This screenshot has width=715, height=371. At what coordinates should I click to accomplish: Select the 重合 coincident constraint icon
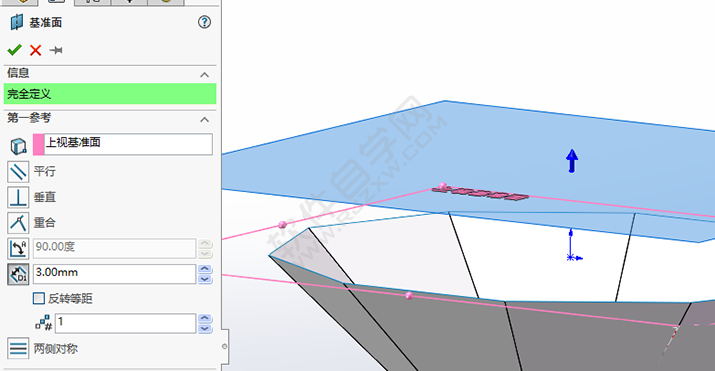click(18, 223)
